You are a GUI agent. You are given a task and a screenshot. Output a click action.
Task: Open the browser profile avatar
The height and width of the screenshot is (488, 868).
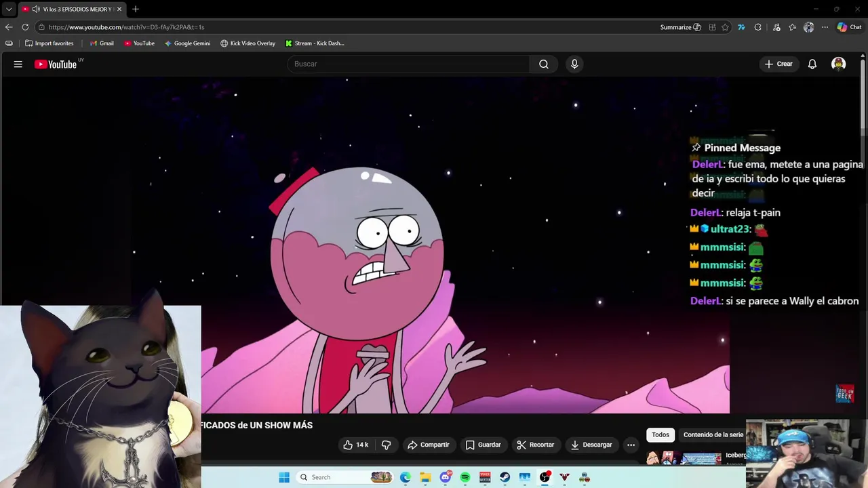[x=808, y=27]
